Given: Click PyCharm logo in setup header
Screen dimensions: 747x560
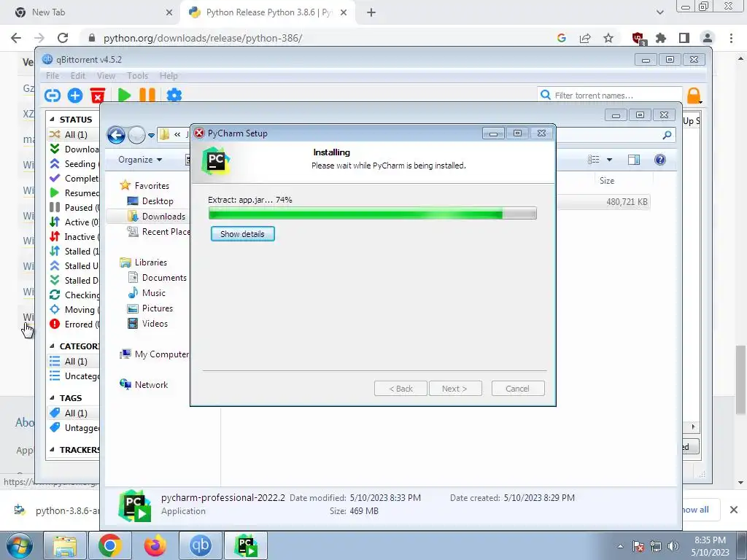Looking at the screenshot, I should pos(216,161).
